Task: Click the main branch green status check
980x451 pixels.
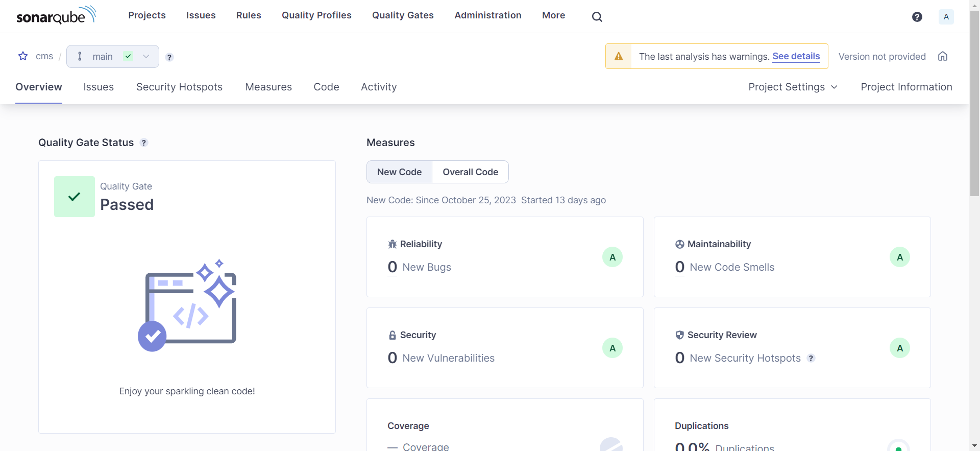Action: click(128, 56)
